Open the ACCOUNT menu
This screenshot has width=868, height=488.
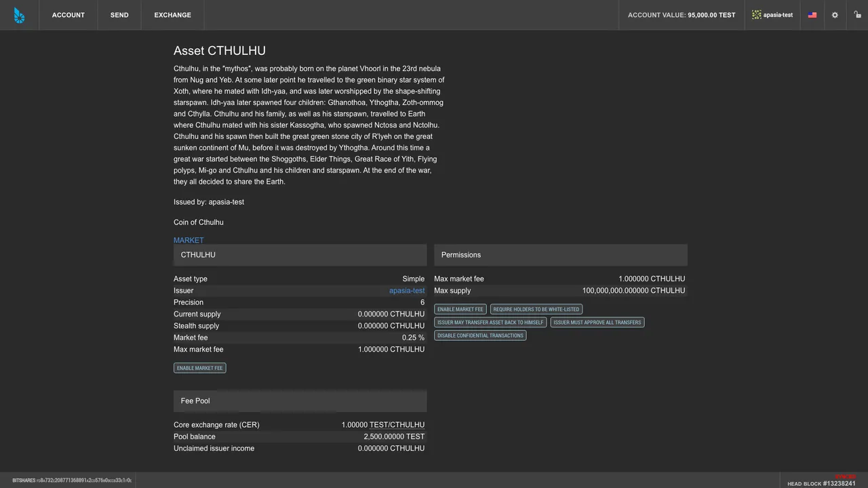pyautogui.click(x=68, y=15)
